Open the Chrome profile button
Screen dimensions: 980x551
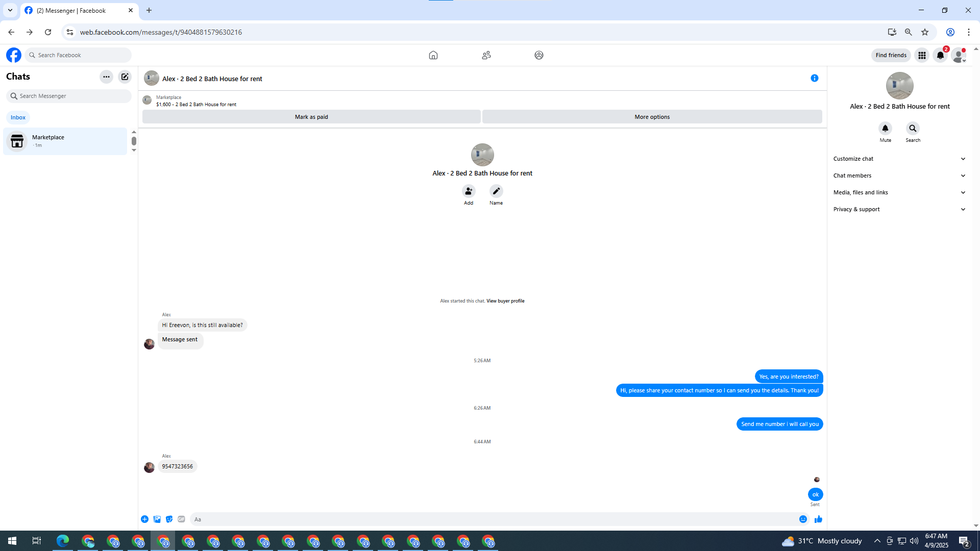950,32
